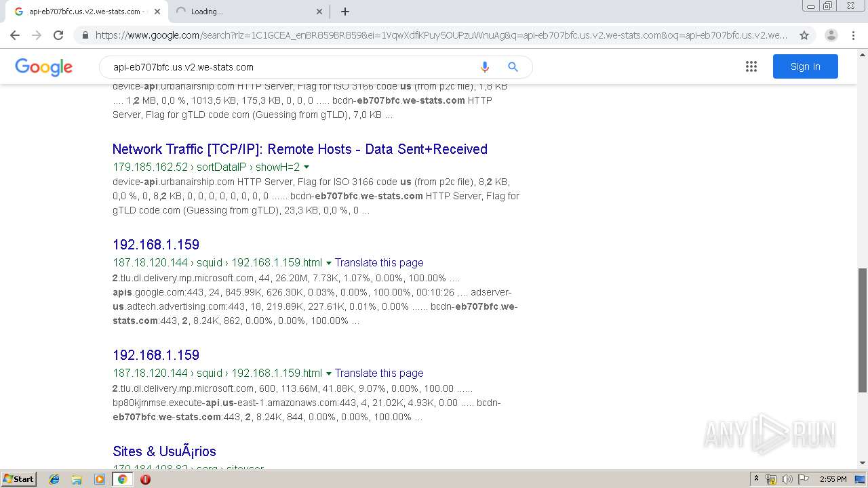
Task: Click the vertical scrollbar thumb
Action: 863,330
